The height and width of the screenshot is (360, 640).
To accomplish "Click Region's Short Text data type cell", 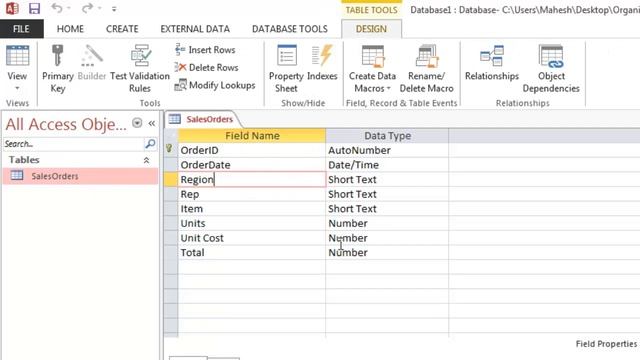I will pyautogui.click(x=387, y=180).
